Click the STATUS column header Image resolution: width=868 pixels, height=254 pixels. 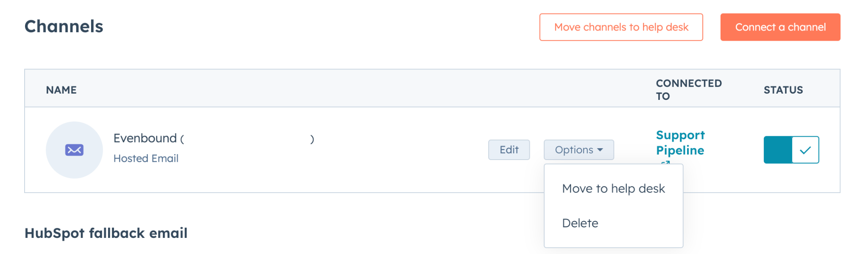pyautogui.click(x=783, y=90)
